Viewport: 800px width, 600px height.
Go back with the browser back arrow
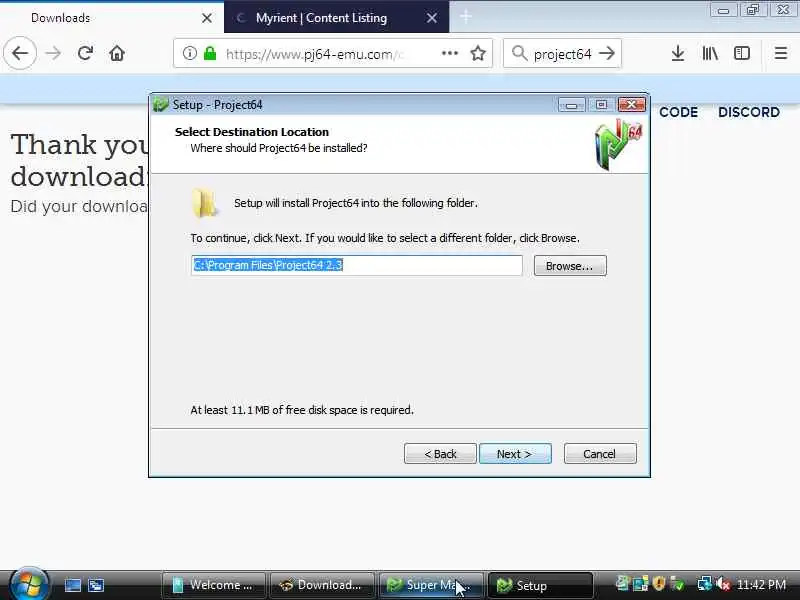pyautogui.click(x=20, y=53)
